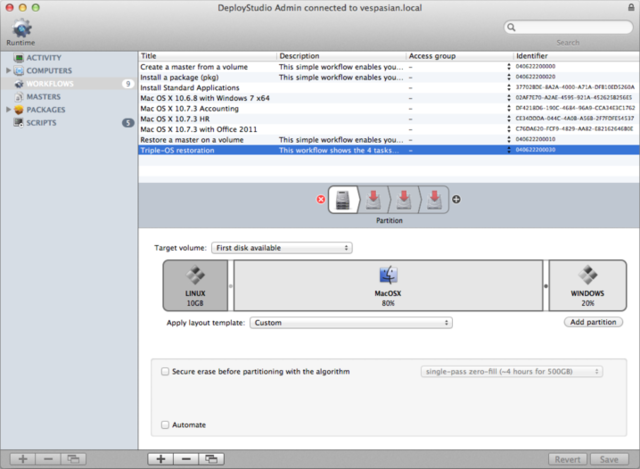
Task: Click the Scripts count badge 5
Action: coord(128,122)
